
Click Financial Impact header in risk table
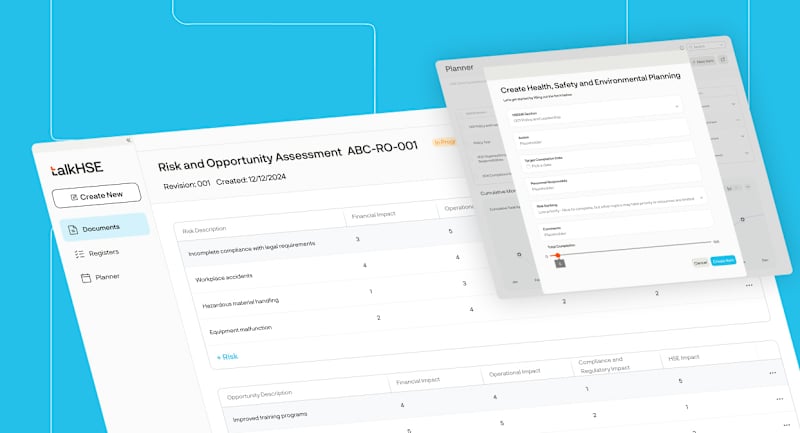[x=373, y=215]
